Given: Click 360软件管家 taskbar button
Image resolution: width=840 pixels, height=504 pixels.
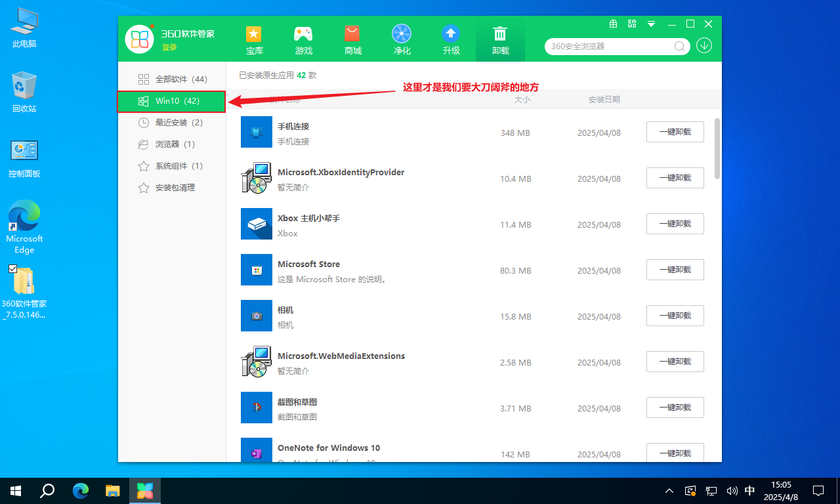Looking at the screenshot, I should coord(145,490).
